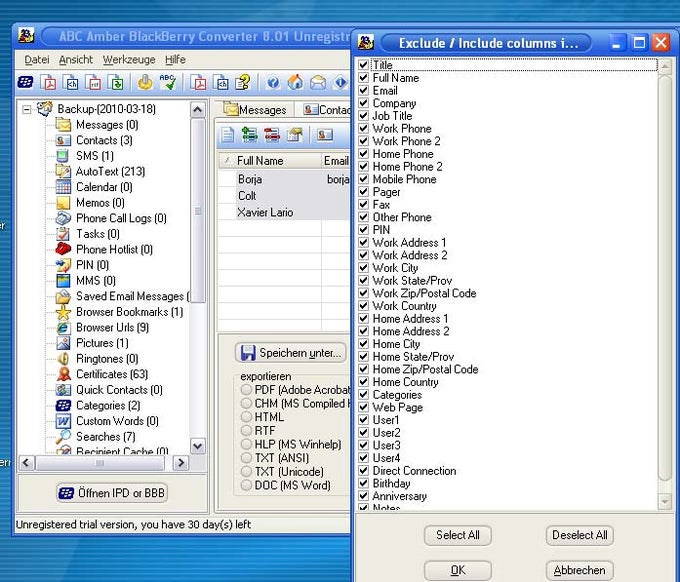Open the Hilfe menu

tap(175, 60)
